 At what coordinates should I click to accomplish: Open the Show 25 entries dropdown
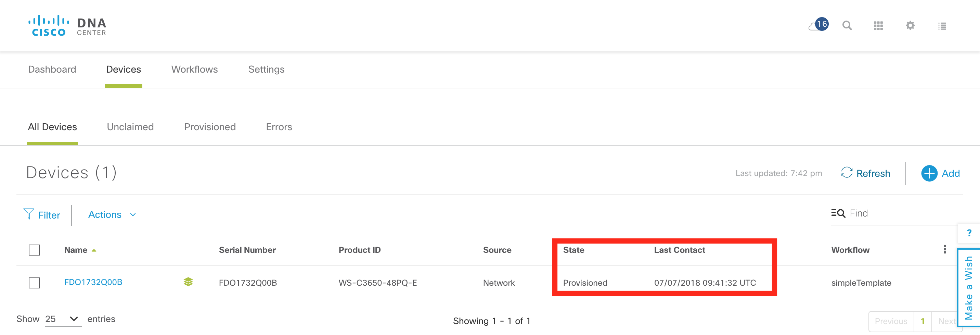[x=63, y=319]
